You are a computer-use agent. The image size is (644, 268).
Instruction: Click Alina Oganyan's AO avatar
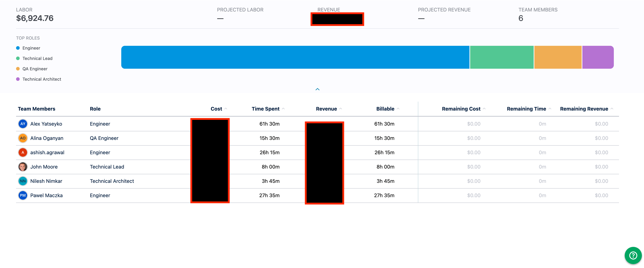point(23,138)
